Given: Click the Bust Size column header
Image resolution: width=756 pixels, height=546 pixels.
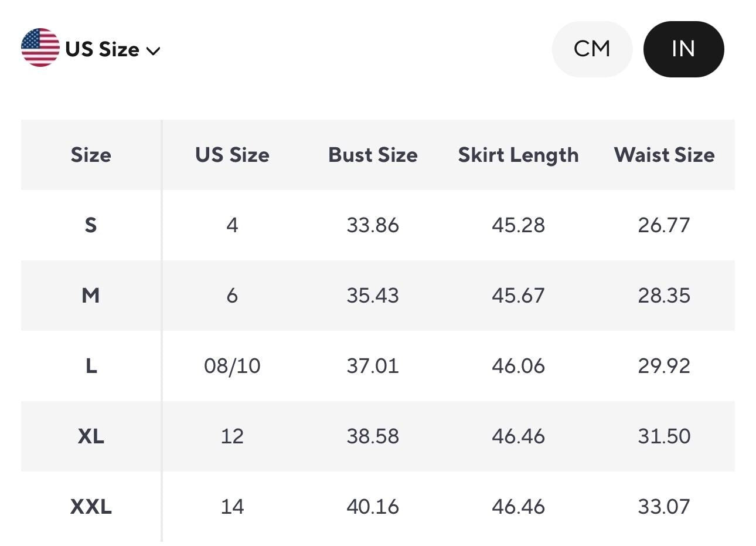Looking at the screenshot, I should pyautogui.click(x=373, y=155).
